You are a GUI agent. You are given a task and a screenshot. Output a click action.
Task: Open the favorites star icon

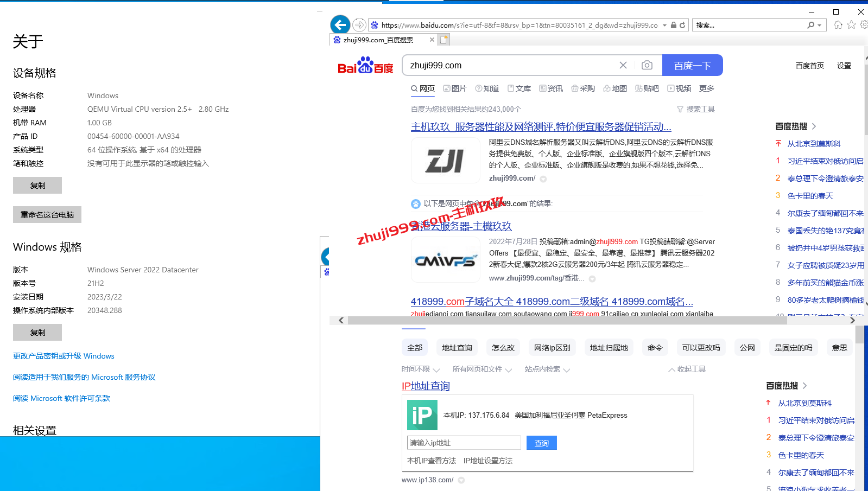tap(851, 25)
